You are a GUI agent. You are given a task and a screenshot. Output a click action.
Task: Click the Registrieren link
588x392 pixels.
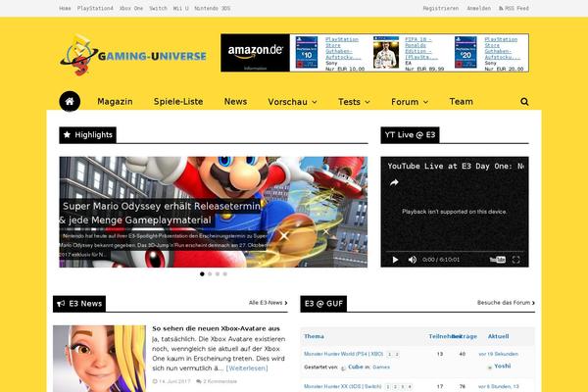point(441,8)
